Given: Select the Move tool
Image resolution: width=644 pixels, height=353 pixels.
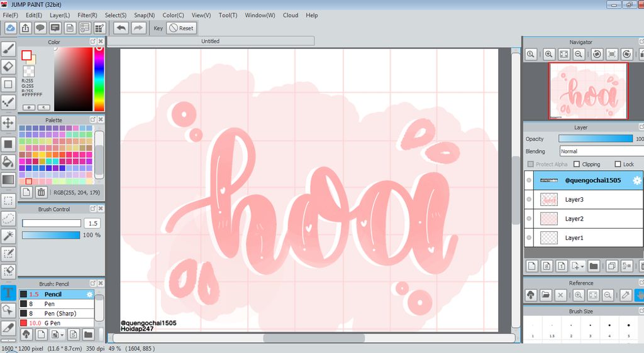Looking at the screenshot, I should click(x=8, y=122).
